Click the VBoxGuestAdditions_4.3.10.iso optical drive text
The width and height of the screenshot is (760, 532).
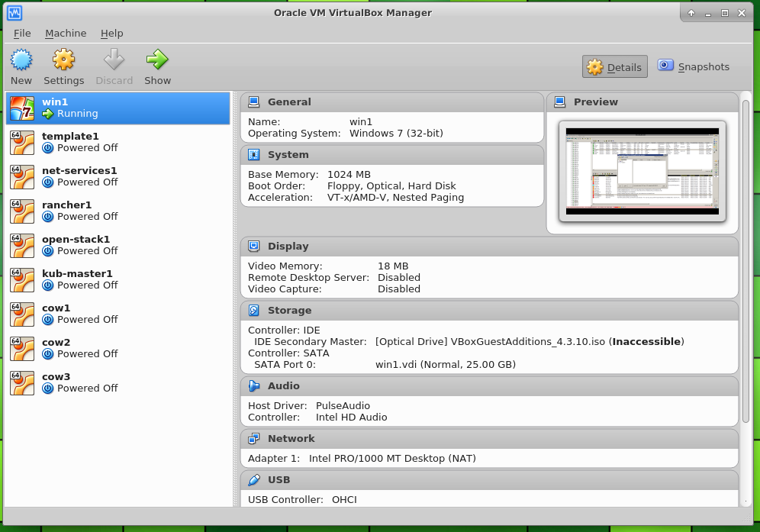pyautogui.click(x=528, y=342)
